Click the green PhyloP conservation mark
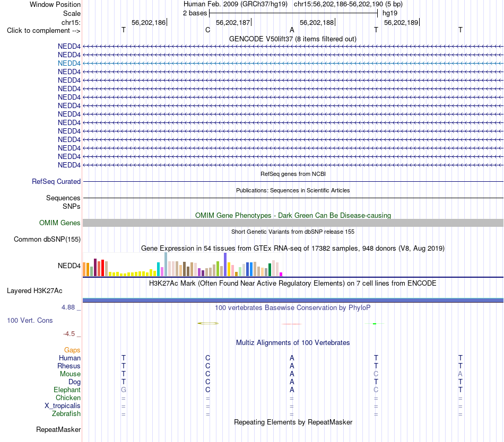The height and width of the screenshot is (442, 504). pos(375,324)
